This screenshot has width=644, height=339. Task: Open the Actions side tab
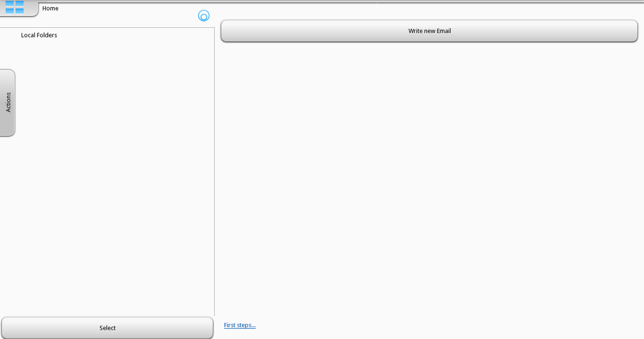point(8,102)
